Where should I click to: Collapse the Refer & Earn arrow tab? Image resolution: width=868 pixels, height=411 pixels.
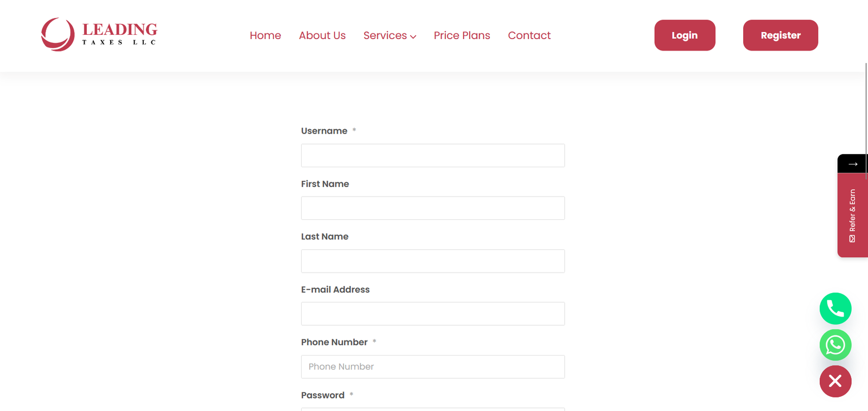coord(852,164)
